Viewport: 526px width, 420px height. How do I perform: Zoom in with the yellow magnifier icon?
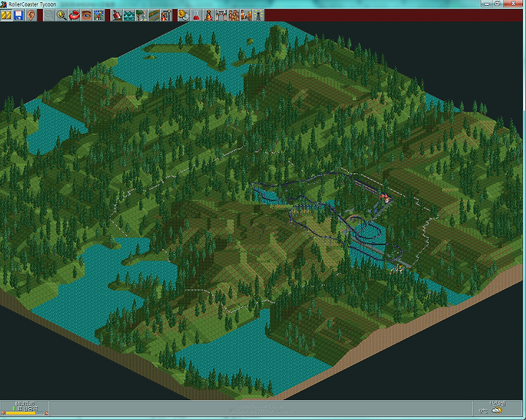[61, 15]
